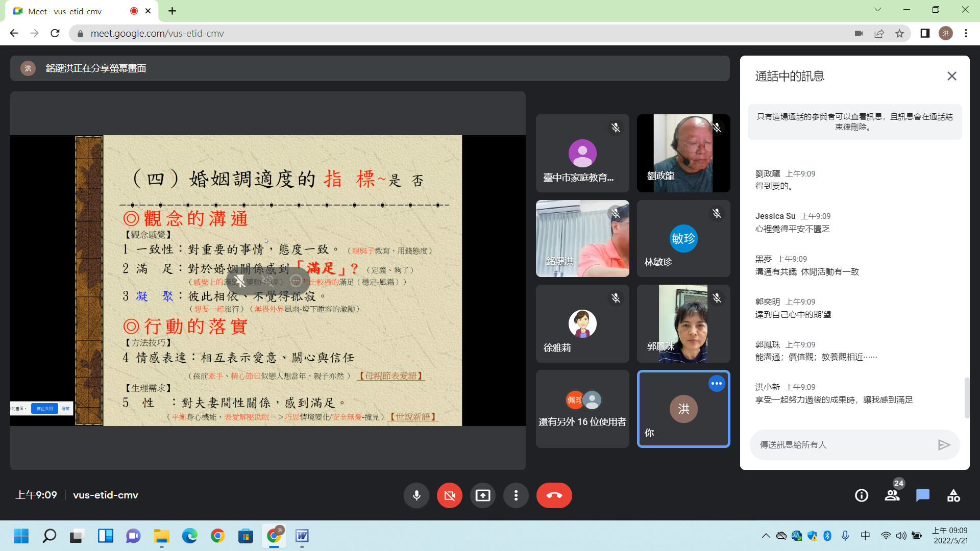Toggle the microphone button in call controls
This screenshot has height=551, width=980.
coord(416,495)
